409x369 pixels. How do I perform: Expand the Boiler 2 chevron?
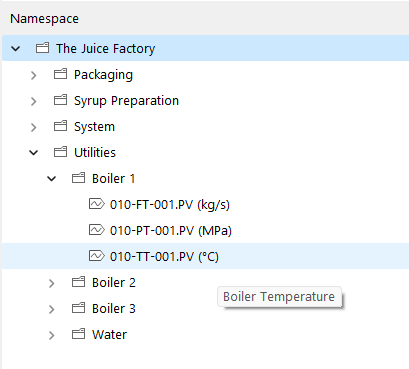[51, 283]
